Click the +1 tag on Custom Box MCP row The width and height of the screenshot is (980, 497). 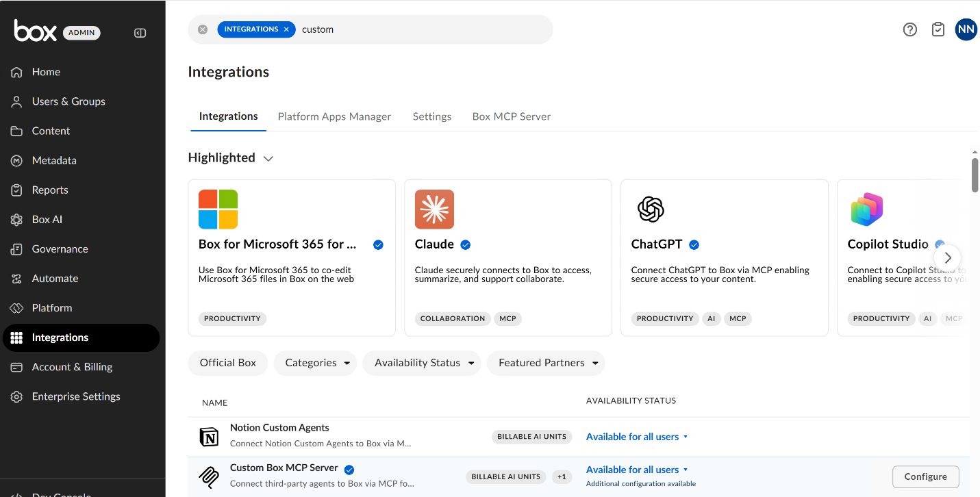pos(562,476)
